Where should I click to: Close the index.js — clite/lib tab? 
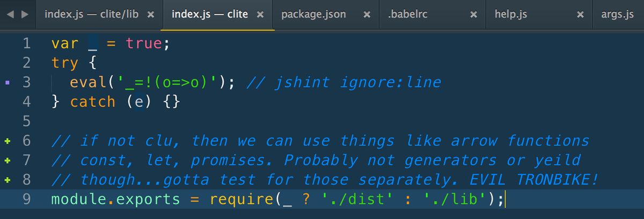click(x=151, y=15)
